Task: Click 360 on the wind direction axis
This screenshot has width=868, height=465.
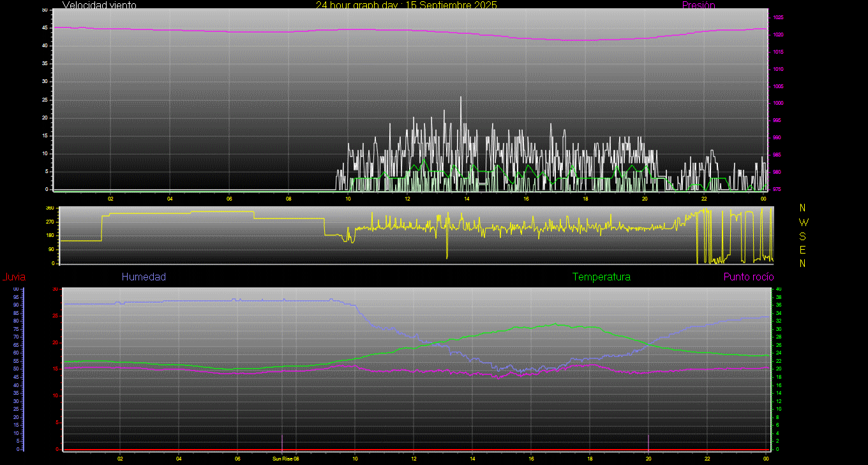Action: coord(49,208)
